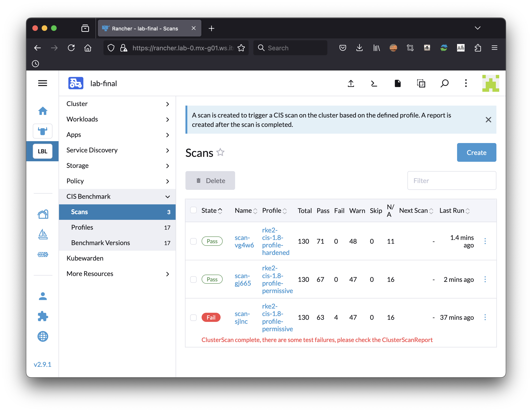
Task: Open the user avatar menu
Action: [x=491, y=84]
